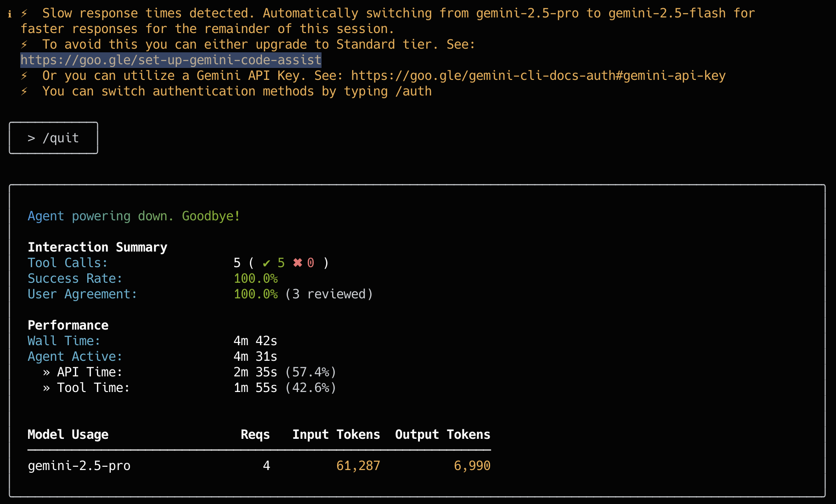The width and height of the screenshot is (836, 504).
Task: Click the 'Tool Calls:' label
Action: tap(68, 263)
